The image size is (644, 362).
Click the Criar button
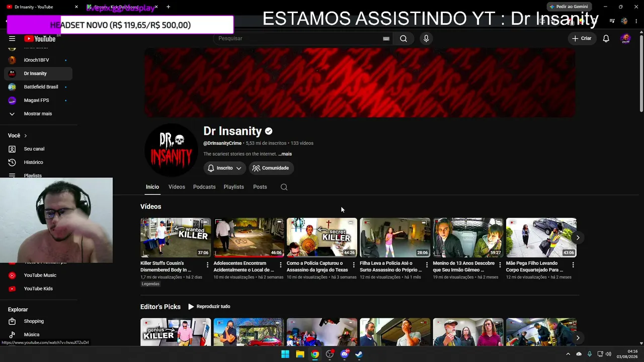pos(582,39)
